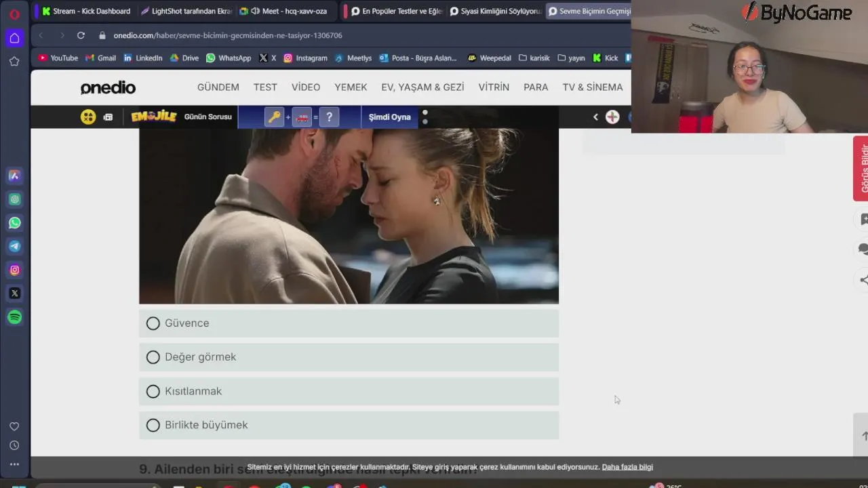Open the three-dots sidebar settings
The image size is (868, 488).
14,464
